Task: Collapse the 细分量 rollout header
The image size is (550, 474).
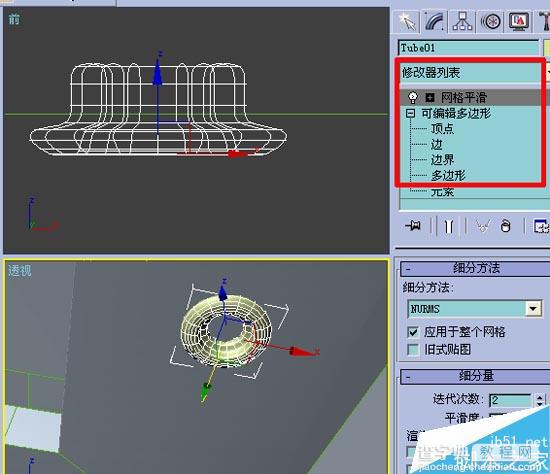Action: [475, 376]
